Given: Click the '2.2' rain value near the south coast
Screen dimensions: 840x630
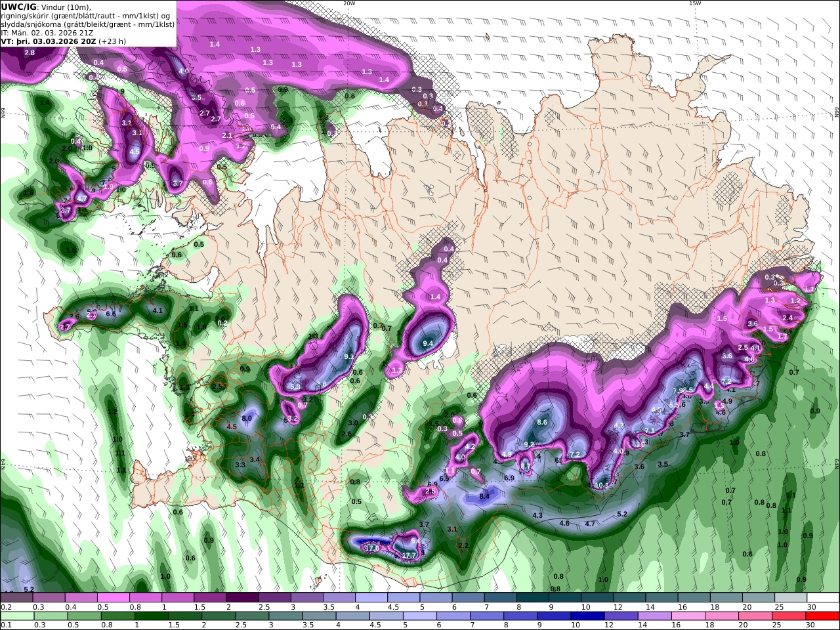Looking at the screenshot, I should [x=463, y=545].
